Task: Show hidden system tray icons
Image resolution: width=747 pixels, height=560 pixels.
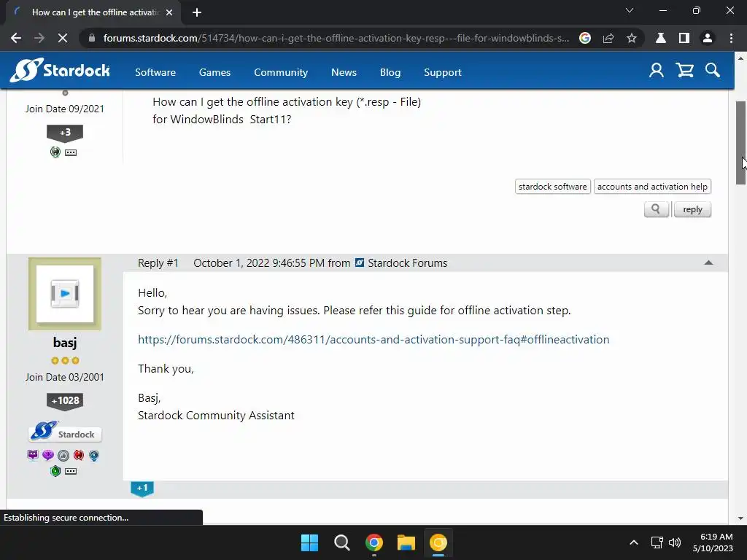Action: point(634,542)
